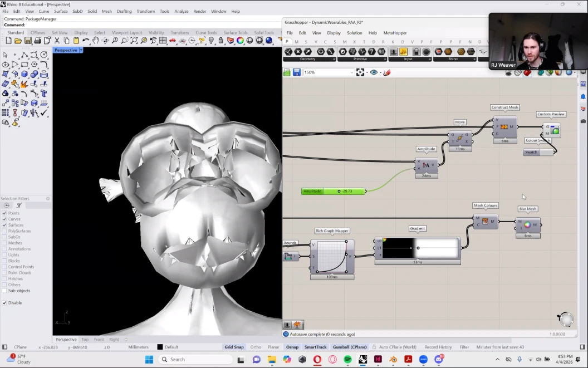Click the Lock padlock icon in Rhino's toolbar
The height and width of the screenshot is (368, 588).
(x=221, y=41)
